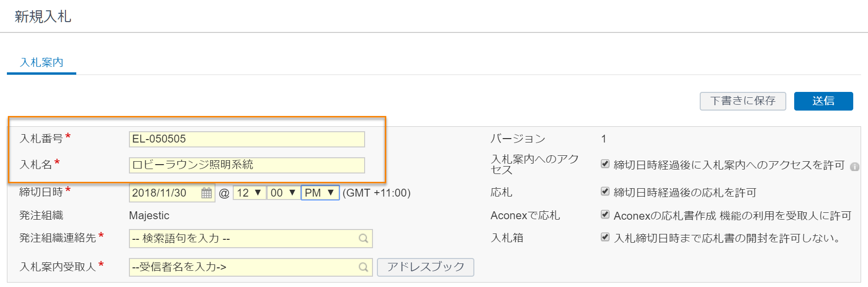This screenshot has width=868, height=287.
Task: Click the 下書きに保存 button
Action: [x=743, y=101]
